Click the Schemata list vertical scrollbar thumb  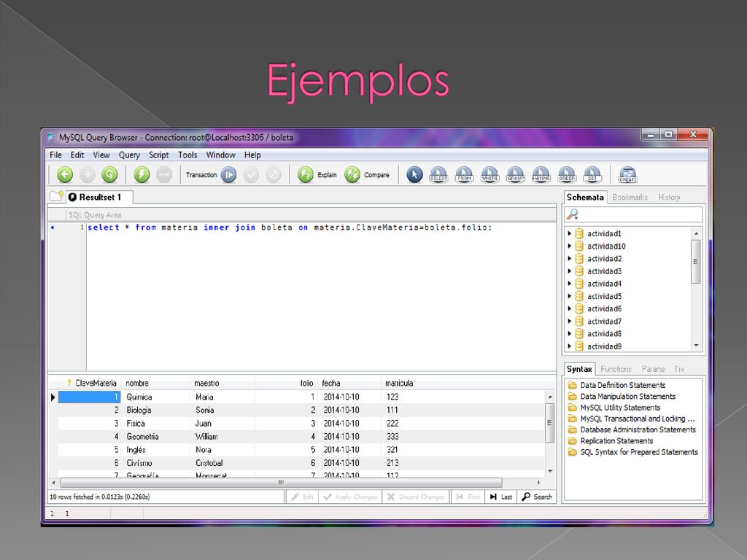[696, 262]
